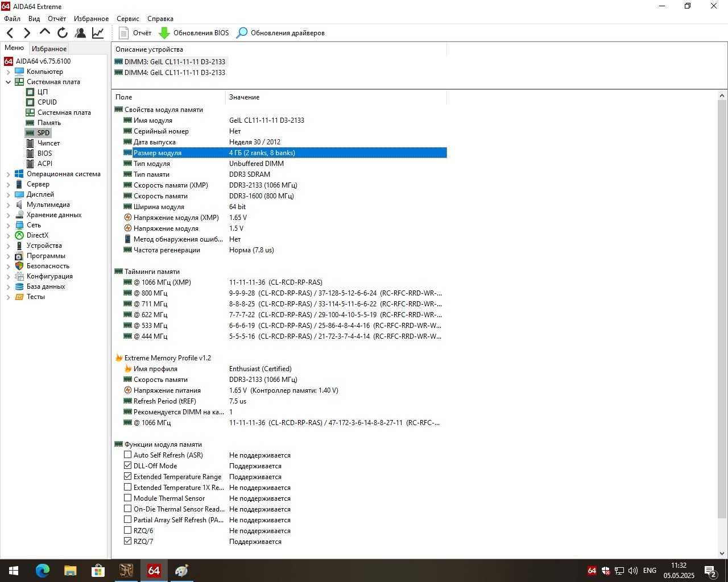Image resolution: width=728 pixels, height=582 pixels.
Task: Click the scrollbar down arrow in details pane
Action: [x=722, y=553]
